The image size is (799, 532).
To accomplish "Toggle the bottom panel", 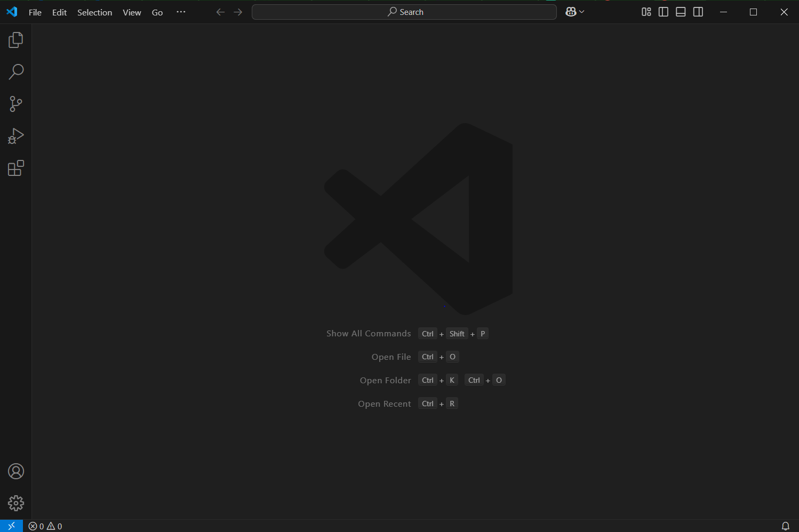I will [x=681, y=12].
